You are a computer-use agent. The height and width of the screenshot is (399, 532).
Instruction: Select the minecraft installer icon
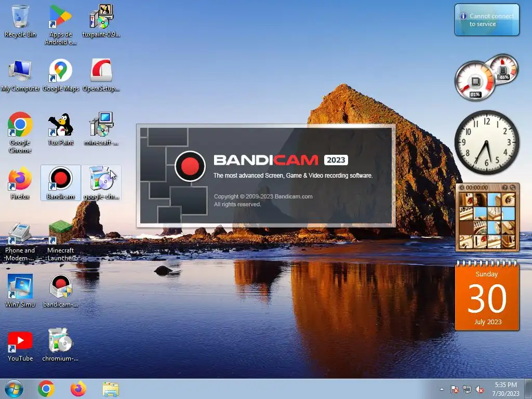pyautogui.click(x=101, y=129)
